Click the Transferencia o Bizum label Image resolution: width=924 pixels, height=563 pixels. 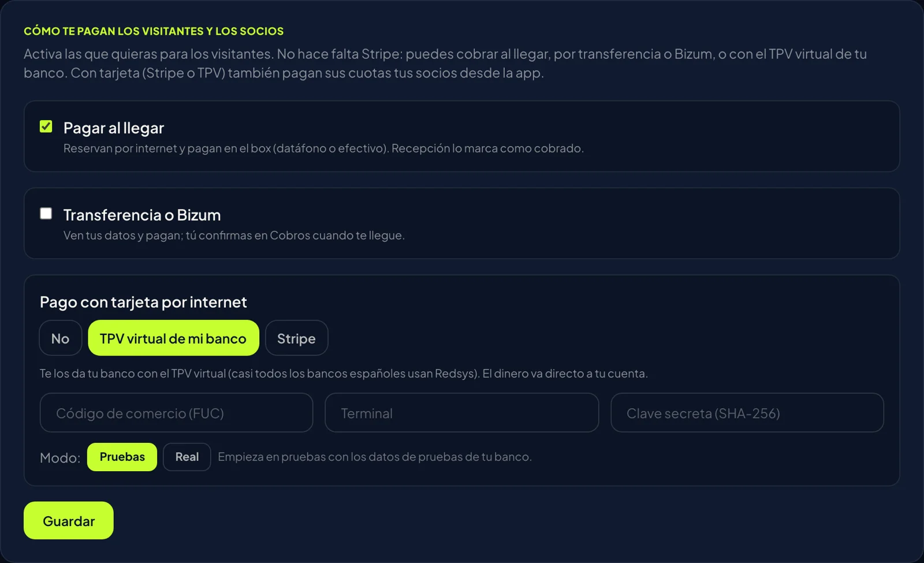pyautogui.click(x=142, y=215)
